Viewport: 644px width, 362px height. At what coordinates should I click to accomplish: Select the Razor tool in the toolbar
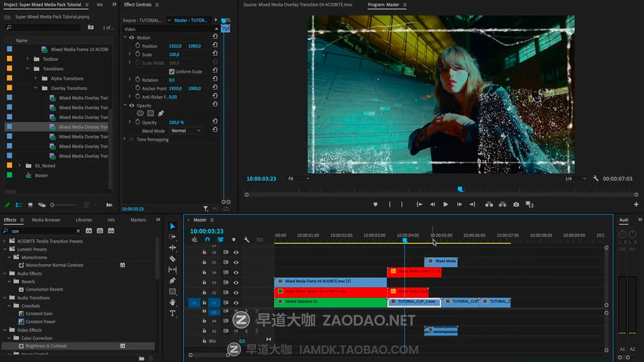pos(172,258)
